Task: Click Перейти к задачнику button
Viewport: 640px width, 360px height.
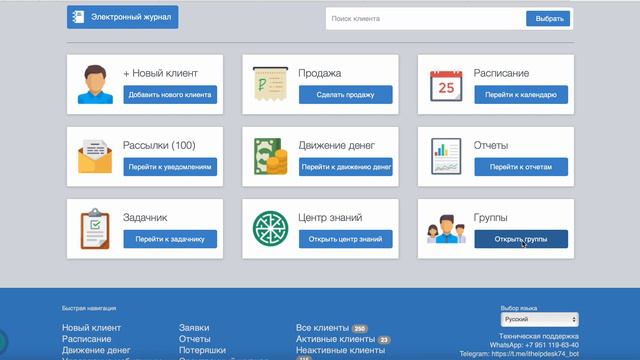Action: 170,239
